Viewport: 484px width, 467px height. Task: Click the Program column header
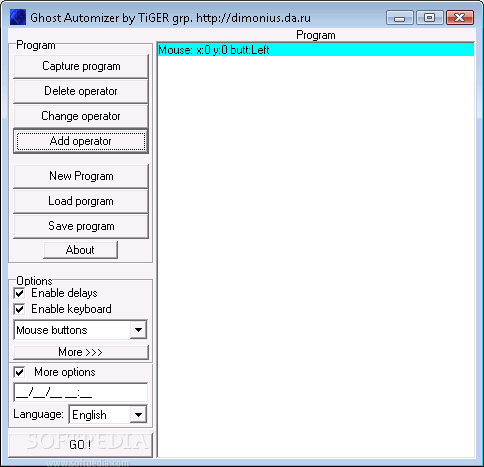[x=316, y=35]
